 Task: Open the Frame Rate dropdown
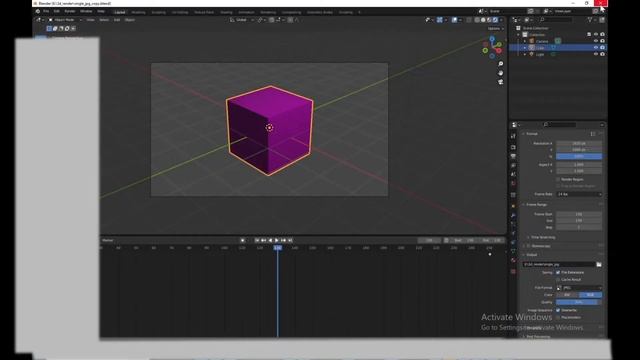[579, 194]
